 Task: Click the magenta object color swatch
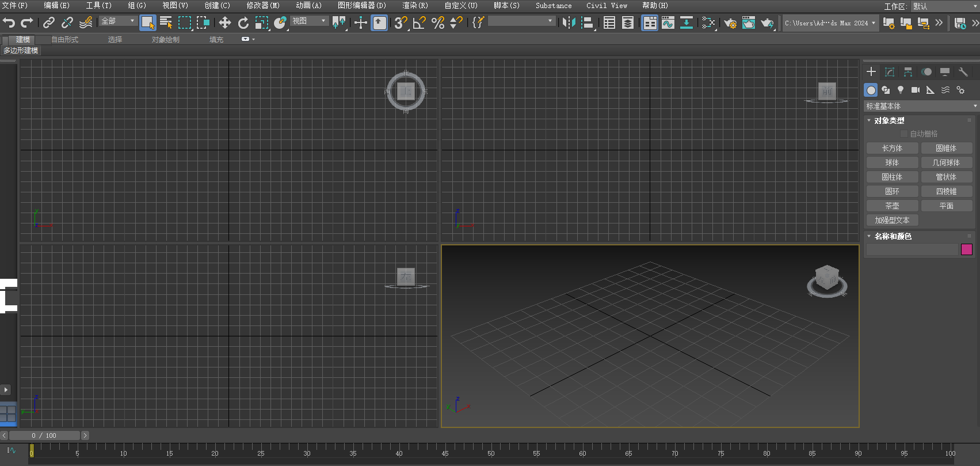pos(967,249)
